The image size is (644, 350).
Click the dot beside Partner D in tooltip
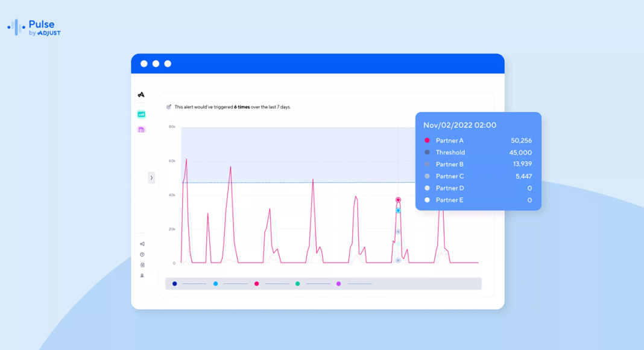point(427,188)
